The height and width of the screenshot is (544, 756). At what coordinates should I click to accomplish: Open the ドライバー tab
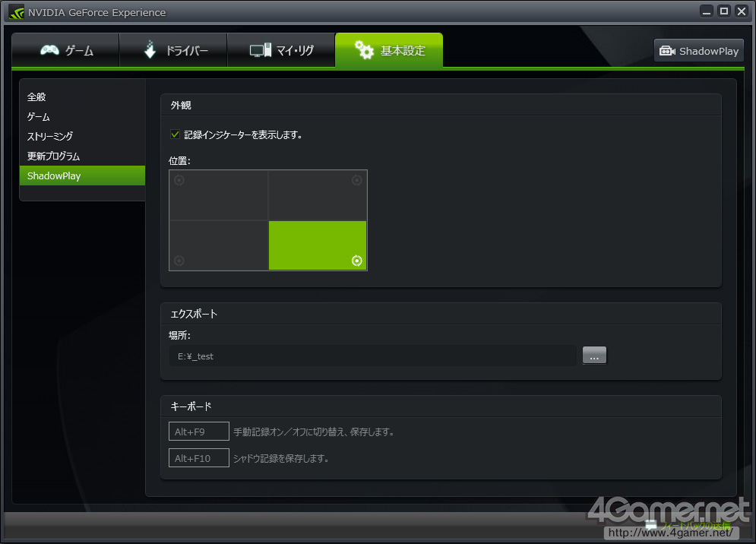pyautogui.click(x=173, y=50)
